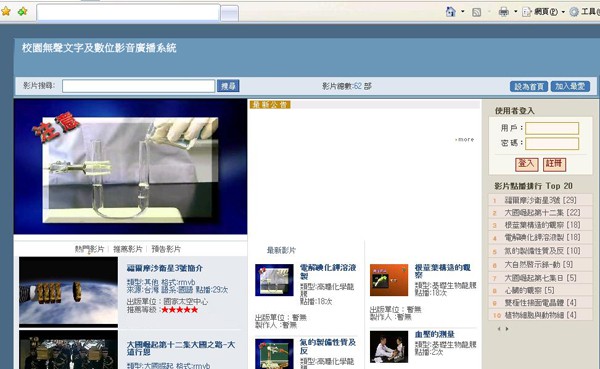The height and width of the screenshot is (369, 600).
Task: Select rank 1 福爾摩沙衛星3號 [29] in Top 20
Action: [540, 200]
